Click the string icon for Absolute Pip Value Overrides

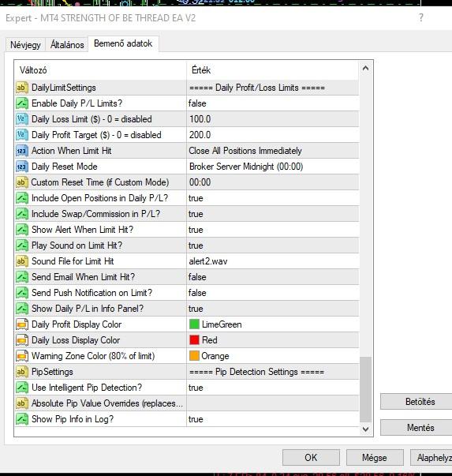(x=22, y=403)
